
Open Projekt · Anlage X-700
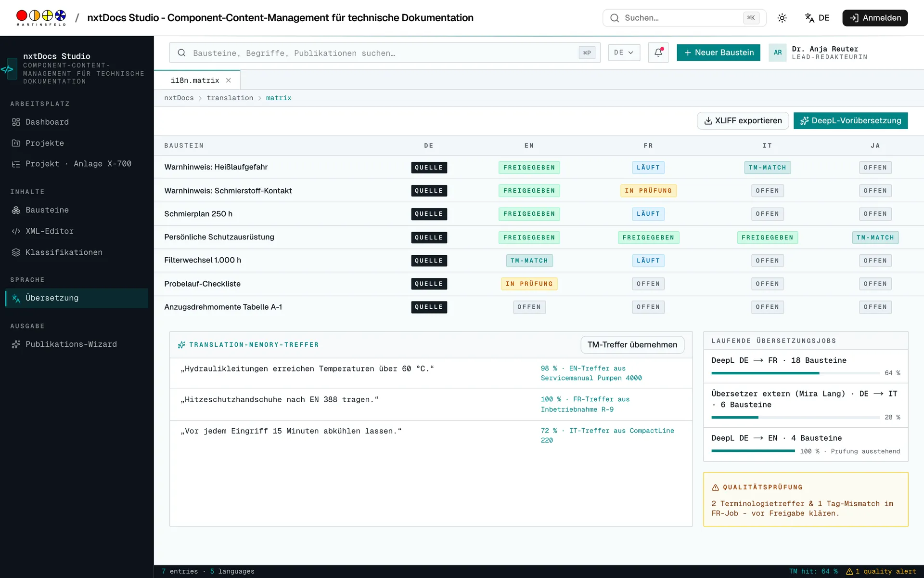[77, 164]
